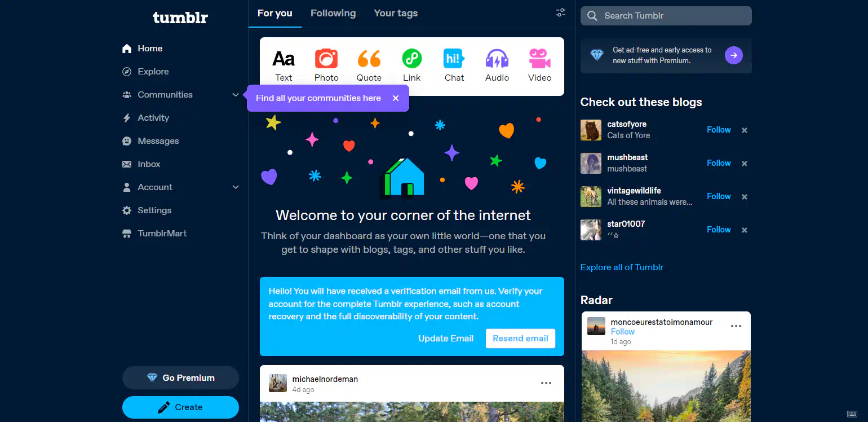868x422 pixels.
Task: Open the dashboard preferences filter icon
Action: pyautogui.click(x=560, y=12)
